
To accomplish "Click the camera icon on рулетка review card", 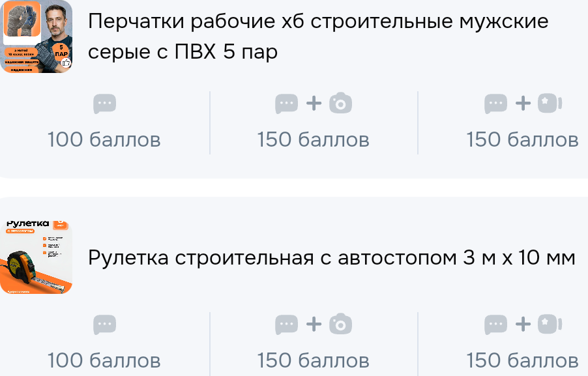I will click(340, 324).
